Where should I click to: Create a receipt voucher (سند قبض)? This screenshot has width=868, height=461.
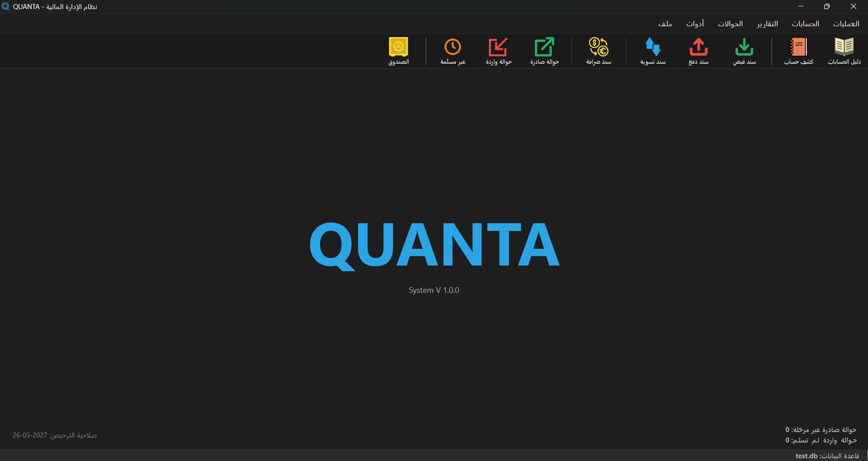pyautogui.click(x=744, y=51)
